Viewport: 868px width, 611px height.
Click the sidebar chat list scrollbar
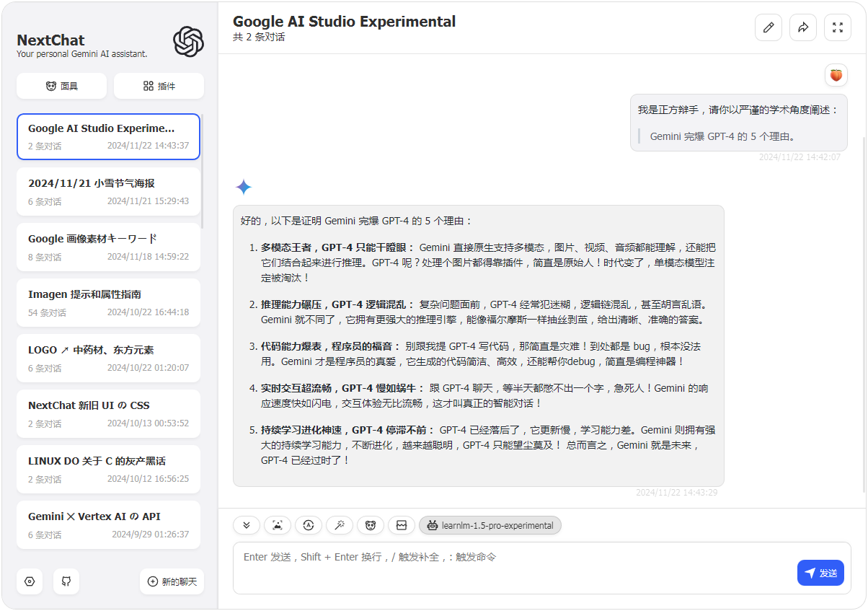203,171
